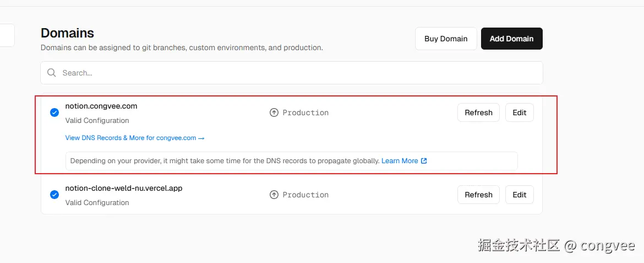The height and width of the screenshot is (263, 644).
Task: Open View DNS Records & More link
Action: pos(131,138)
